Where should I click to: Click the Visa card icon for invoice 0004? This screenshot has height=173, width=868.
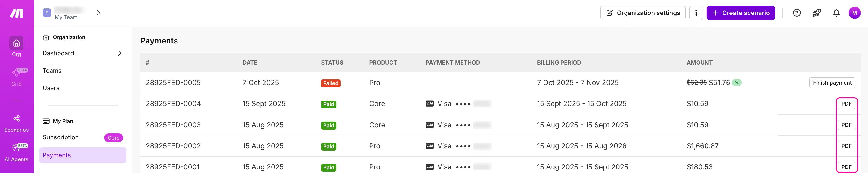(429, 104)
